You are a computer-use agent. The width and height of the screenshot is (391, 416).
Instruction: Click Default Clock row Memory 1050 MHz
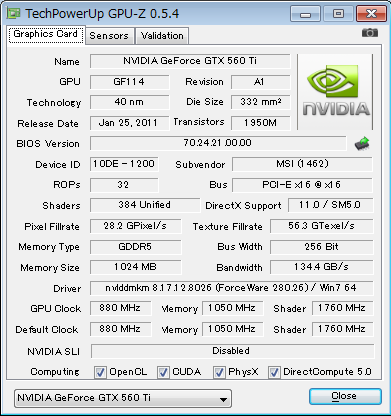(x=232, y=329)
